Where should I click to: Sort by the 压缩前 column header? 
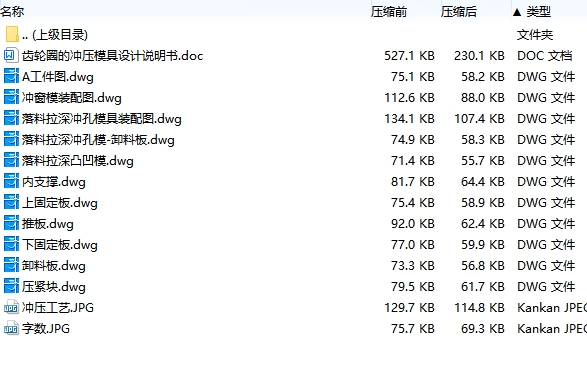(389, 12)
